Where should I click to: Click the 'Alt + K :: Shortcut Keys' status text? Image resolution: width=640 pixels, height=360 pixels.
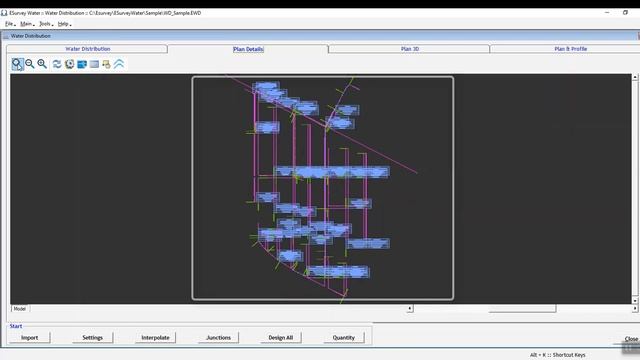[558, 355]
